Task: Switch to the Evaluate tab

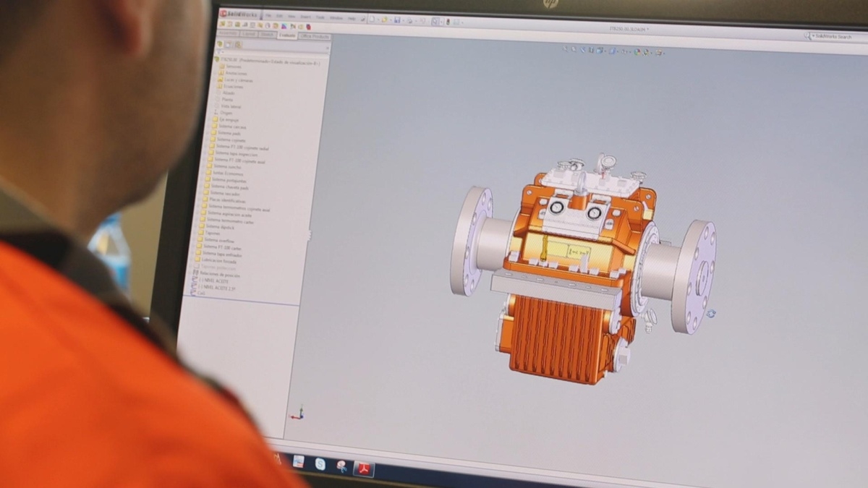Action: click(286, 35)
